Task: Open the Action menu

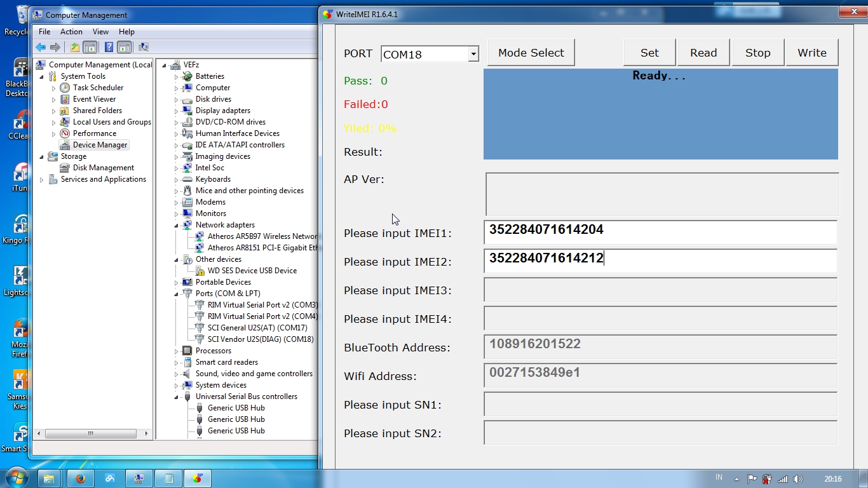Action: (71, 32)
